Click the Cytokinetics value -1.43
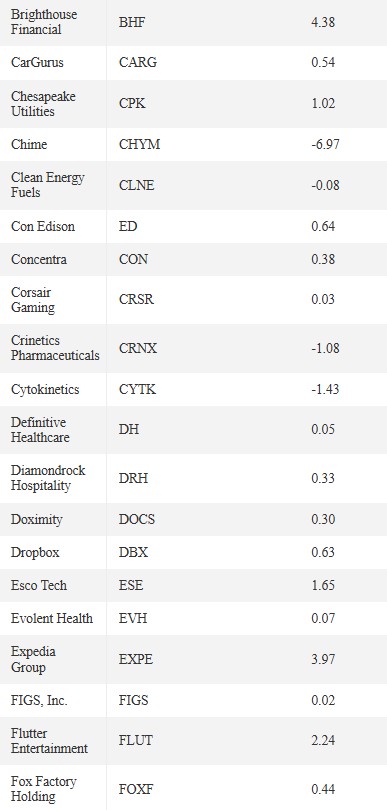 coord(325,389)
